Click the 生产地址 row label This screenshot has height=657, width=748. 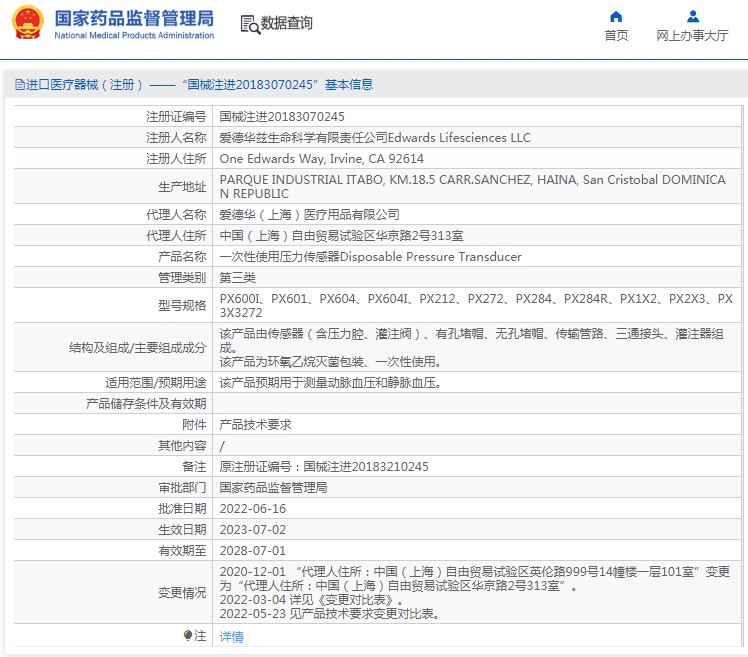(x=182, y=187)
